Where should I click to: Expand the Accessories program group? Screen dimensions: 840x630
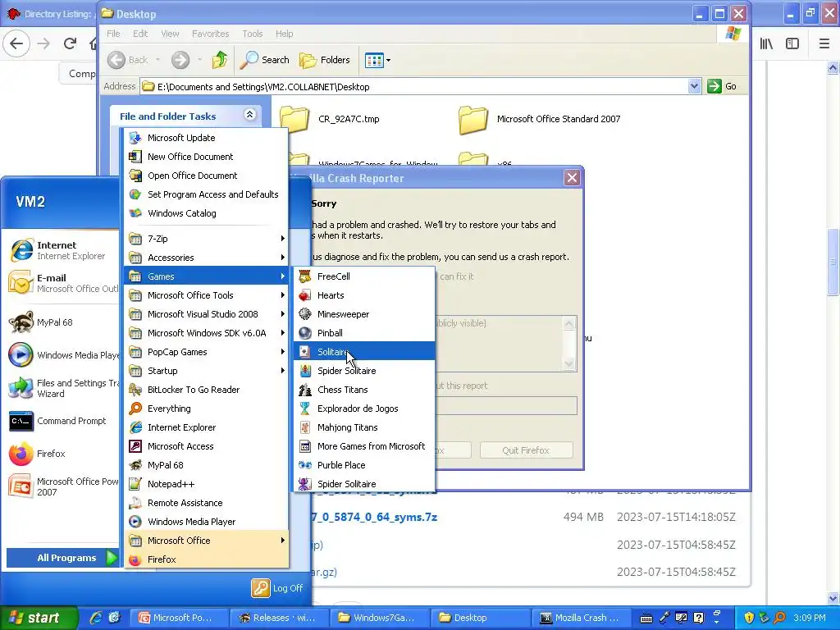206,257
